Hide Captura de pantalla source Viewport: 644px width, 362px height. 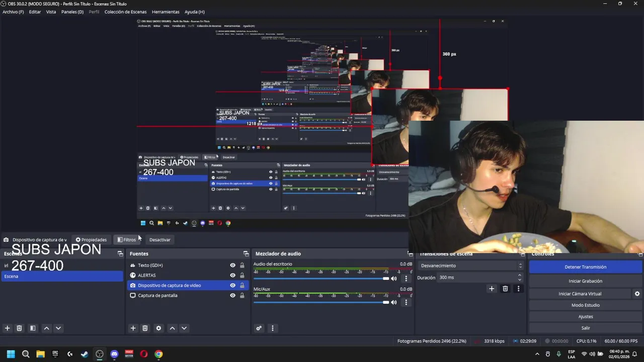(x=232, y=296)
